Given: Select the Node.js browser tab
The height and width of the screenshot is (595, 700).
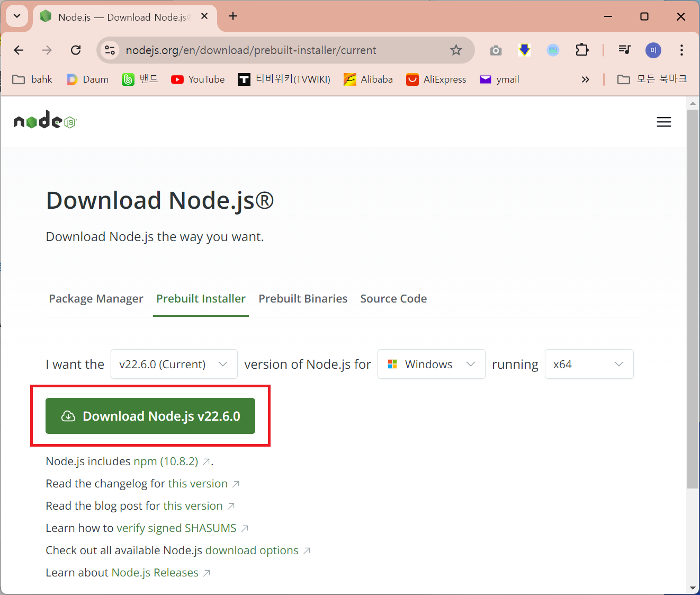Looking at the screenshot, I should pos(124,17).
